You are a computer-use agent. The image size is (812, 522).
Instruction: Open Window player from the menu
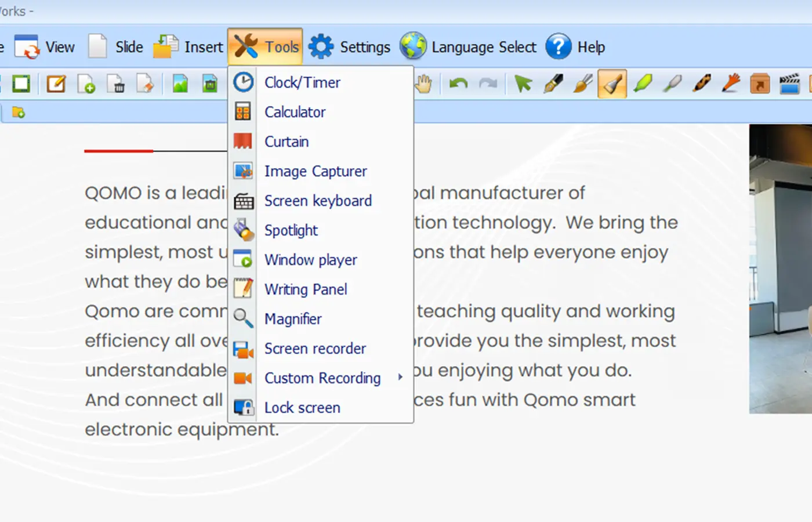[x=321, y=260]
